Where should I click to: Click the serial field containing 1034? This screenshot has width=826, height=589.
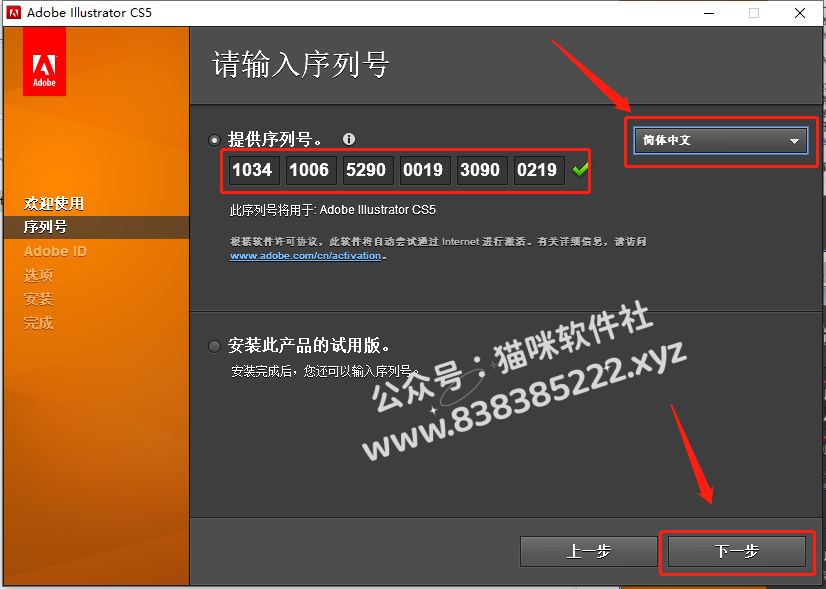click(252, 170)
